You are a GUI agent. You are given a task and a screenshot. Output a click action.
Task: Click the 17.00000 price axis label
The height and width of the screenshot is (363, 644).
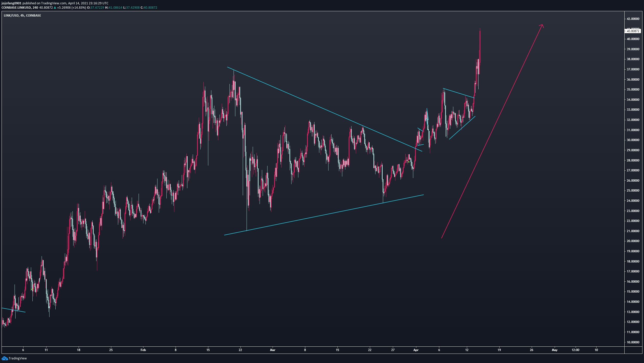coord(633,271)
